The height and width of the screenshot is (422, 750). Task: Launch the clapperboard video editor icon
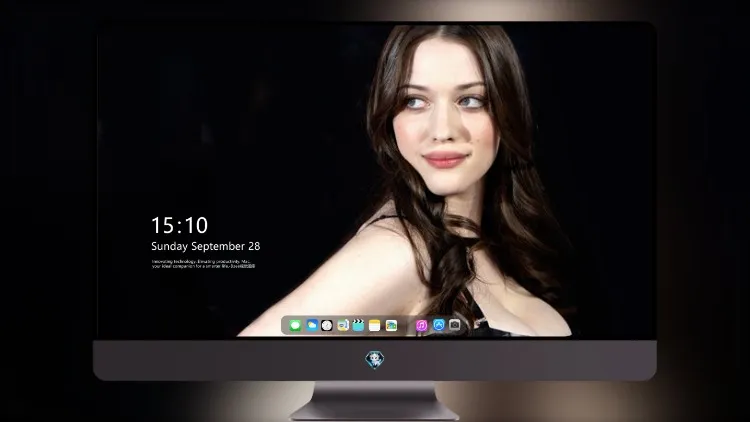(x=358, y=325)
